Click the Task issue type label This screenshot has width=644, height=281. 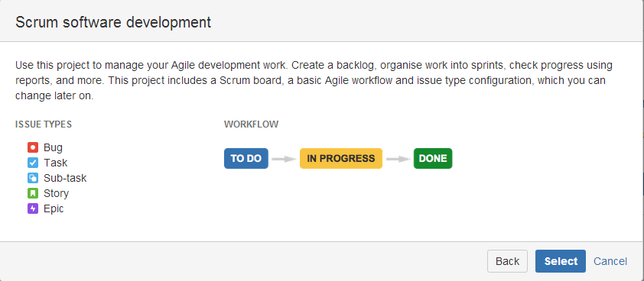tap(55, 163)
